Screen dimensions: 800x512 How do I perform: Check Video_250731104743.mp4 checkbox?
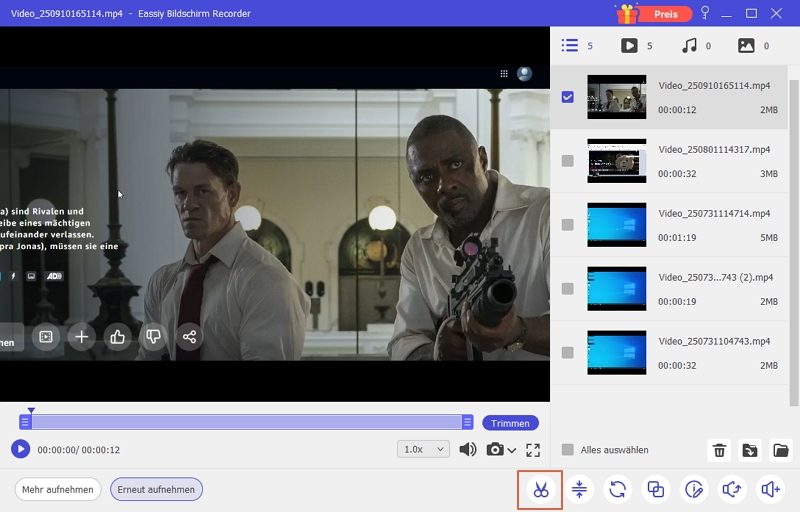point(567,352)
